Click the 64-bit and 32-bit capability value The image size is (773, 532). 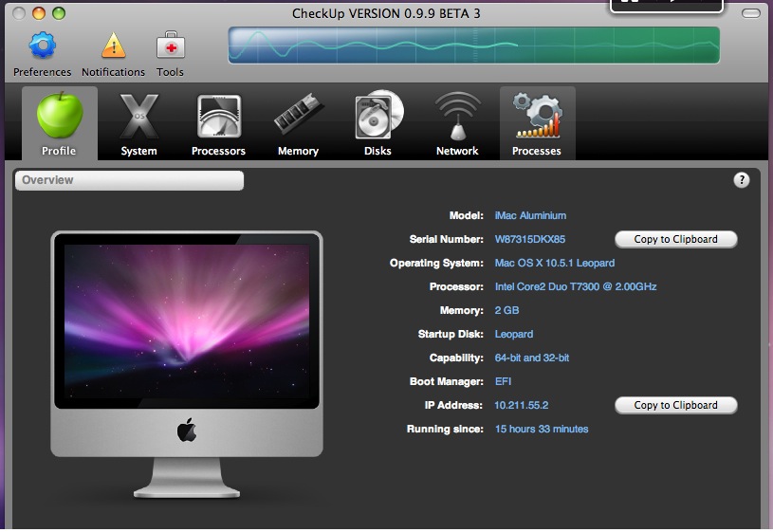[x=532, y=358]
